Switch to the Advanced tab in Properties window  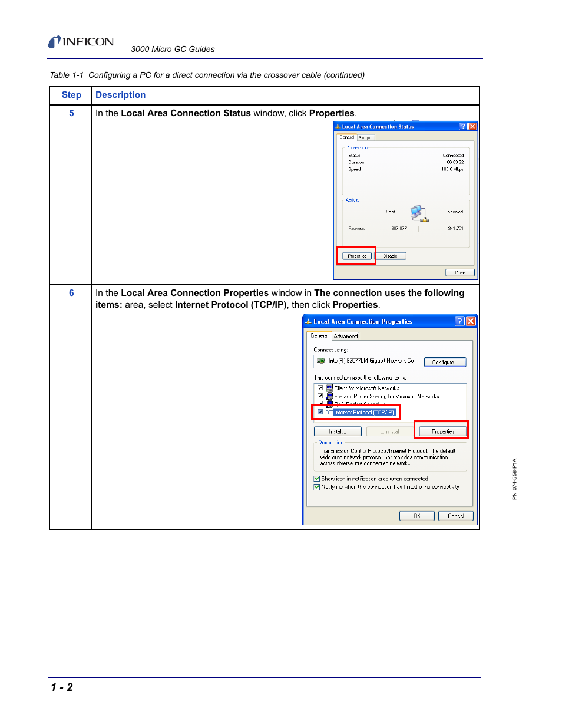(x=346, y=337)
